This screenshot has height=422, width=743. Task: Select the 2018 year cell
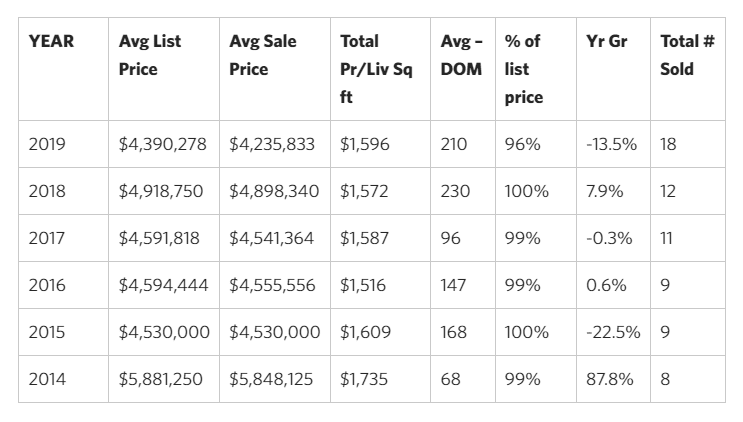tap(47, 191)
